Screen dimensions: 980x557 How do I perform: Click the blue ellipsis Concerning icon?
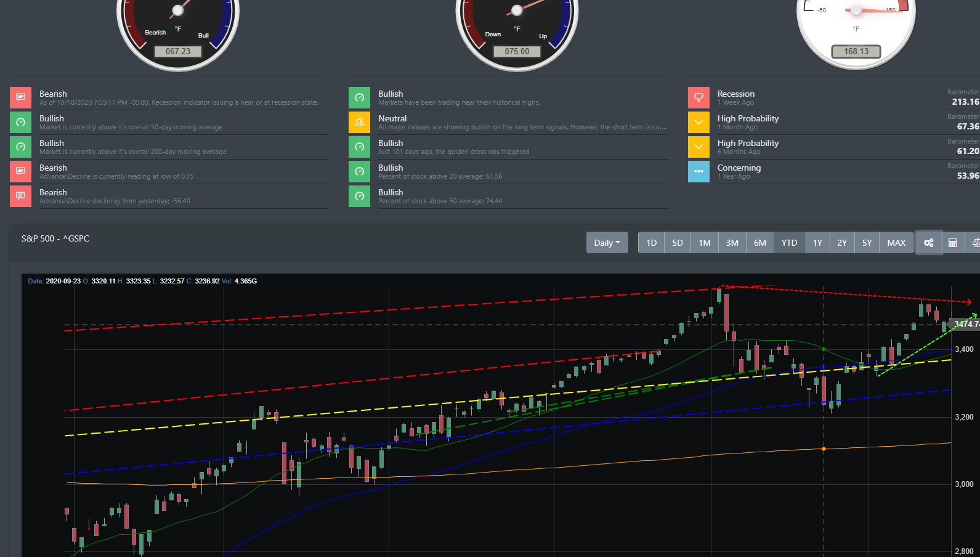point(699,171)
